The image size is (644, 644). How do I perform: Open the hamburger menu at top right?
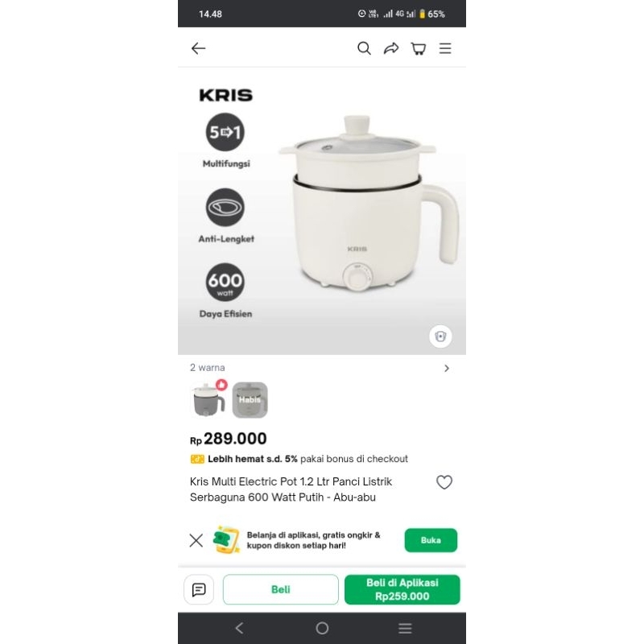[445, 48]
